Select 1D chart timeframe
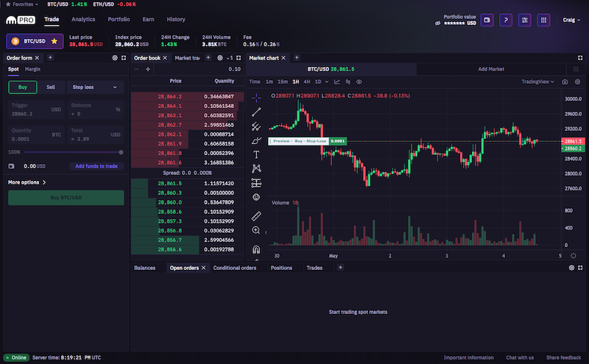Screen dimensions: 589x364 pos(318,82)
